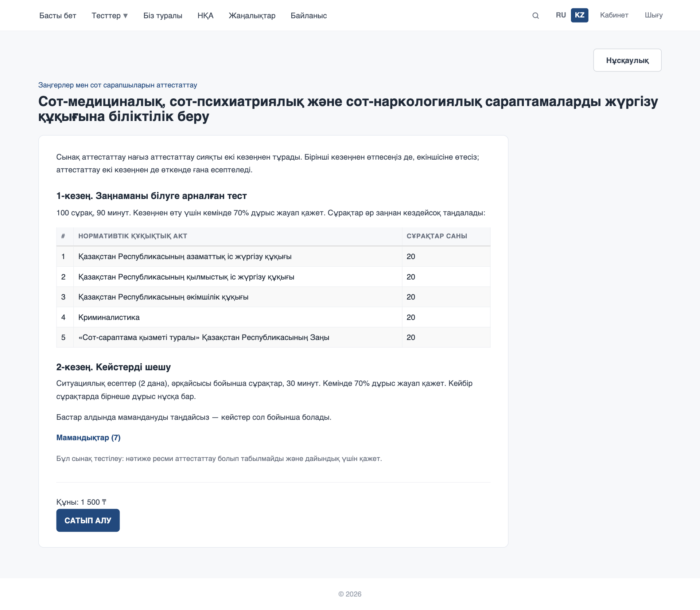The width and height of the screenshot is (700, 610).
Task: Click row қылмыстық іс жүргізу құқығы
Action: [273, 277]
